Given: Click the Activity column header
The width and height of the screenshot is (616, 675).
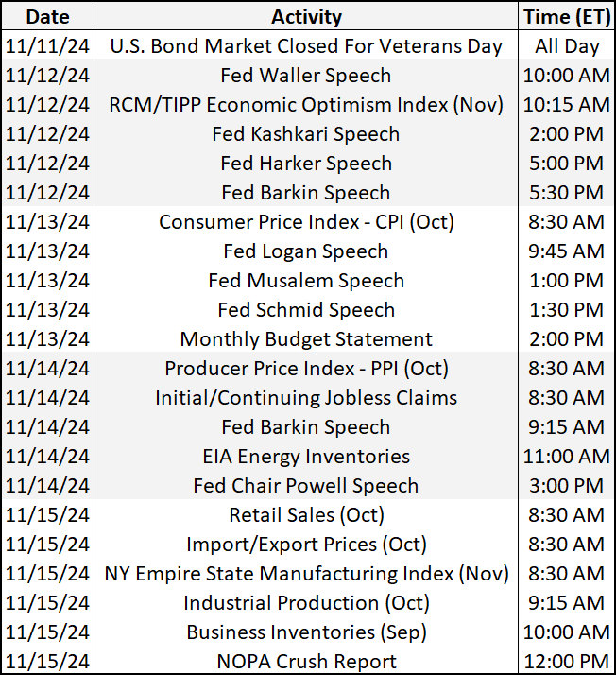Looking at the screenshot, I should click(306, 16).
